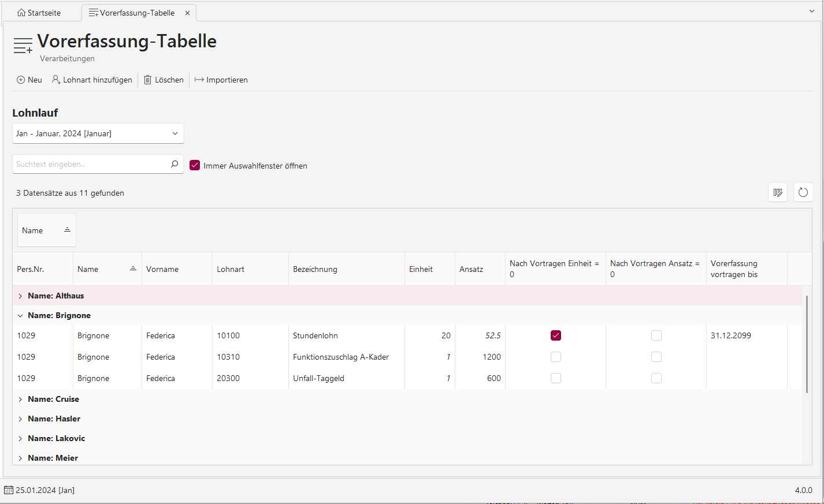Click the calendar icon in status bar
824x504 pixels.
pyautogui.click(x=9, y=490)
